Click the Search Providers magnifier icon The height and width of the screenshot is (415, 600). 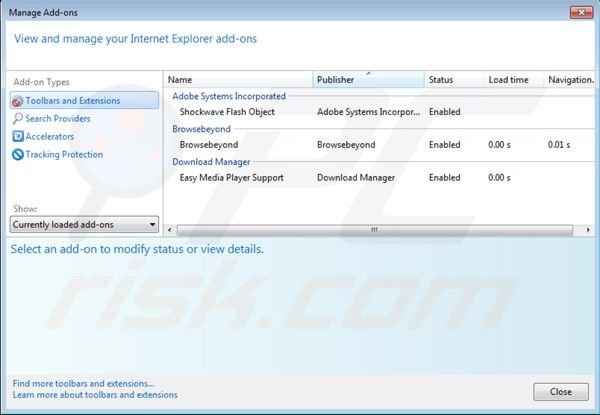18,119
